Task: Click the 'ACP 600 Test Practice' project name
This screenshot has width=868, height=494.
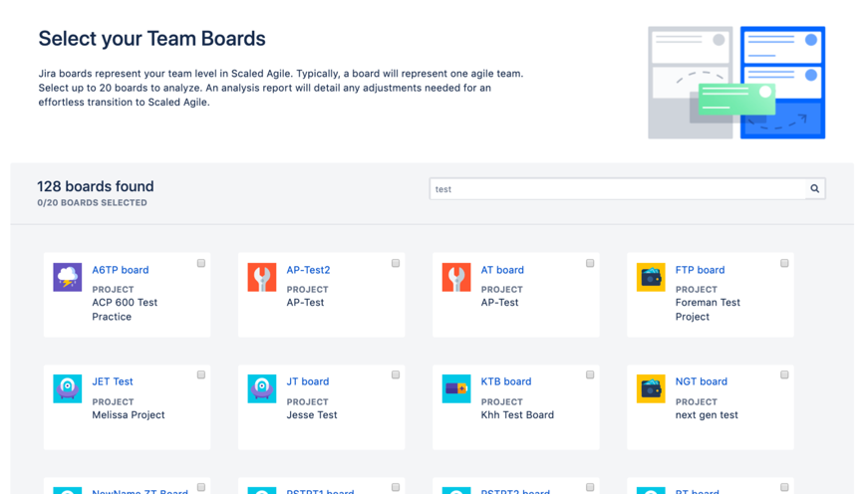Action: click(125, 310)
